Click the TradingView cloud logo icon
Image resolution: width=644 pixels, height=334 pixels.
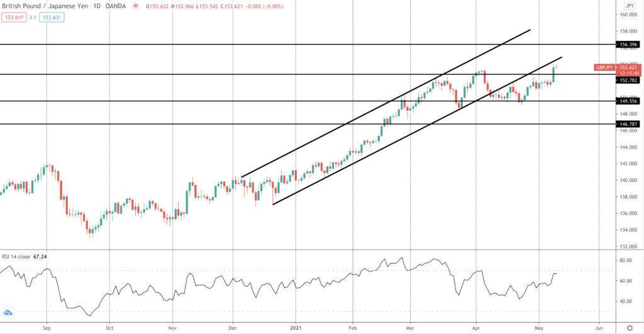pos(8,313)
